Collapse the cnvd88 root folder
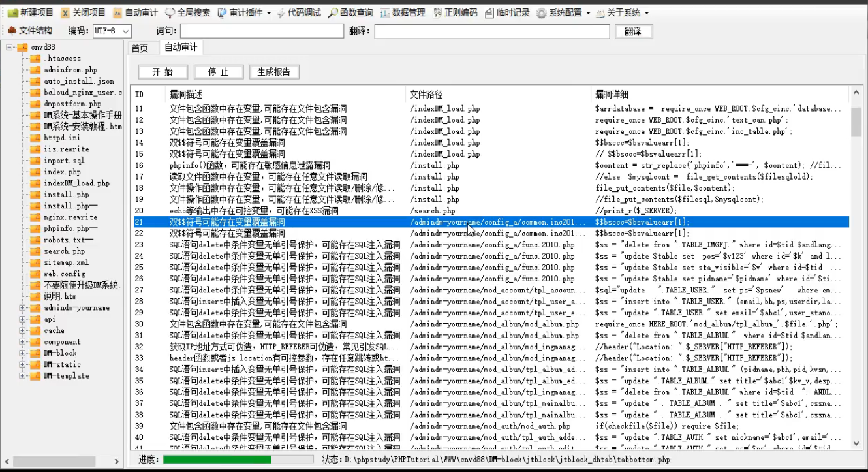This screenshot has height=472, width=868. (x=10, y=47)
